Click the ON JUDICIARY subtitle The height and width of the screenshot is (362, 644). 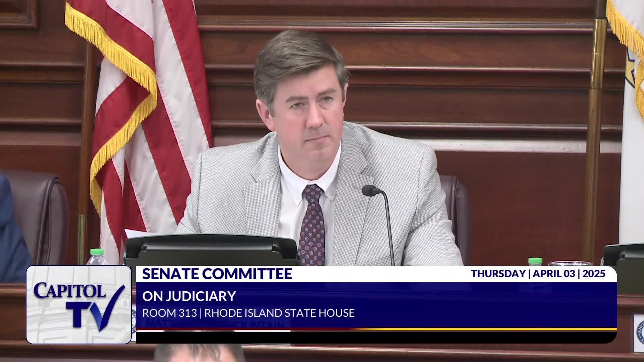click(189, 296)
